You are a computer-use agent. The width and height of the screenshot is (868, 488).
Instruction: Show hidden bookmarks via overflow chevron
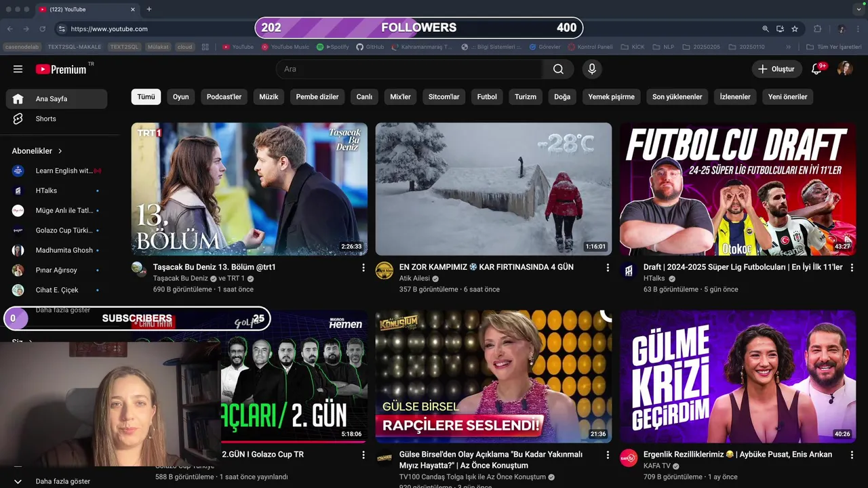tap(788, 47)
